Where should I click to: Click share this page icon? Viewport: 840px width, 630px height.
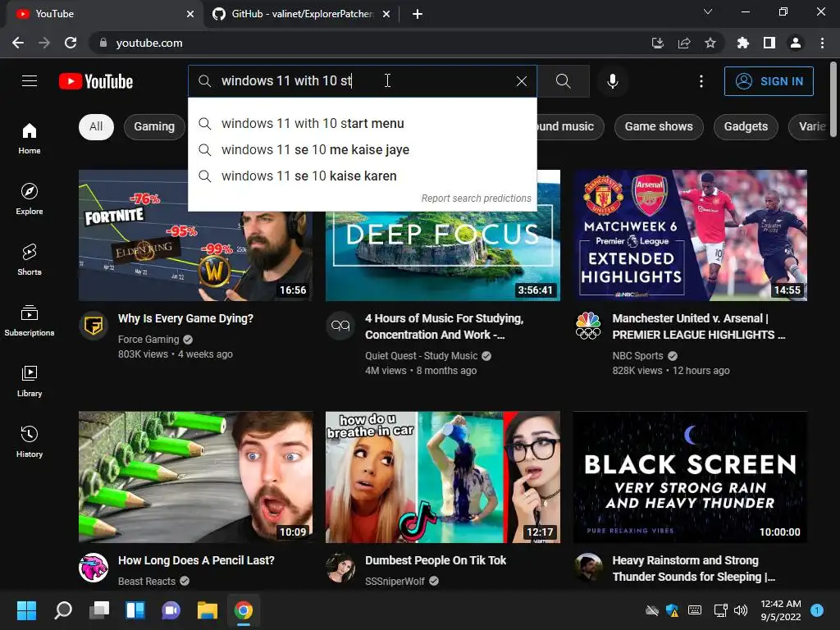pos(684,43)
